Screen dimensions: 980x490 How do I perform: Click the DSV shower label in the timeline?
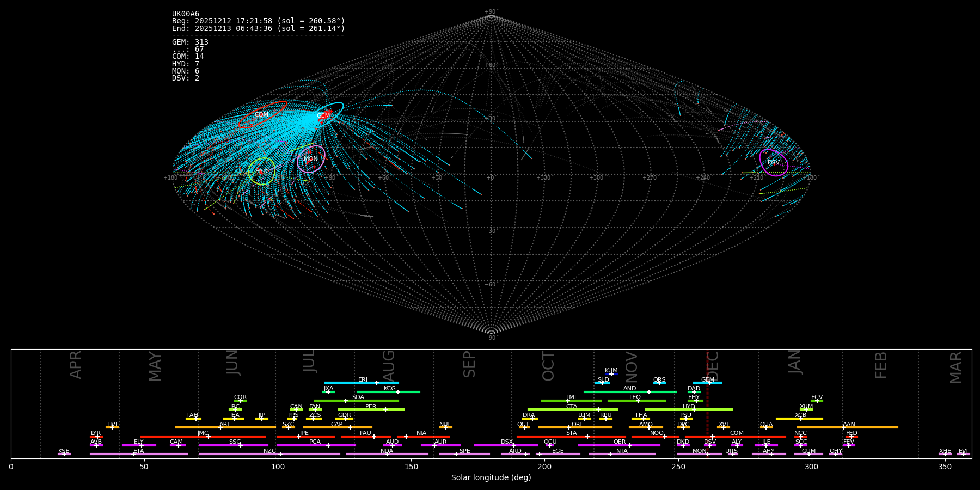pyautogui.click(x=710, y=442)
